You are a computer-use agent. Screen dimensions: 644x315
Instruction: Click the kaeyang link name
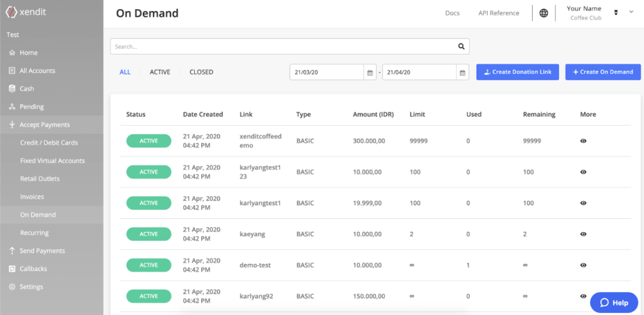tap(252, 234)
